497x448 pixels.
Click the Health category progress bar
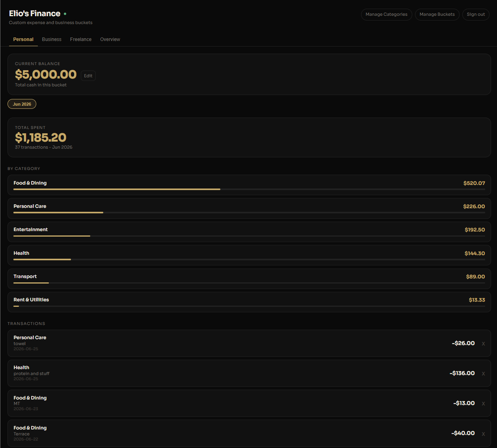(249, 259)
